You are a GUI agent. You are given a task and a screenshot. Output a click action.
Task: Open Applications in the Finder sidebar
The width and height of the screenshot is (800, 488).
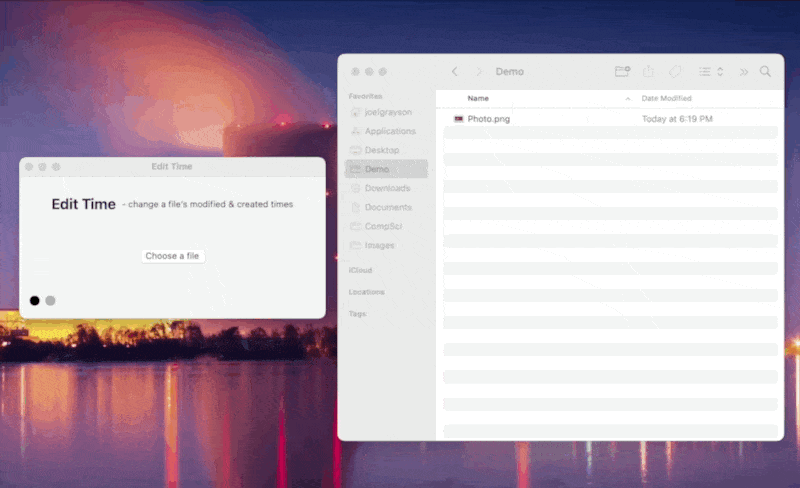click(x=389, y=131)
